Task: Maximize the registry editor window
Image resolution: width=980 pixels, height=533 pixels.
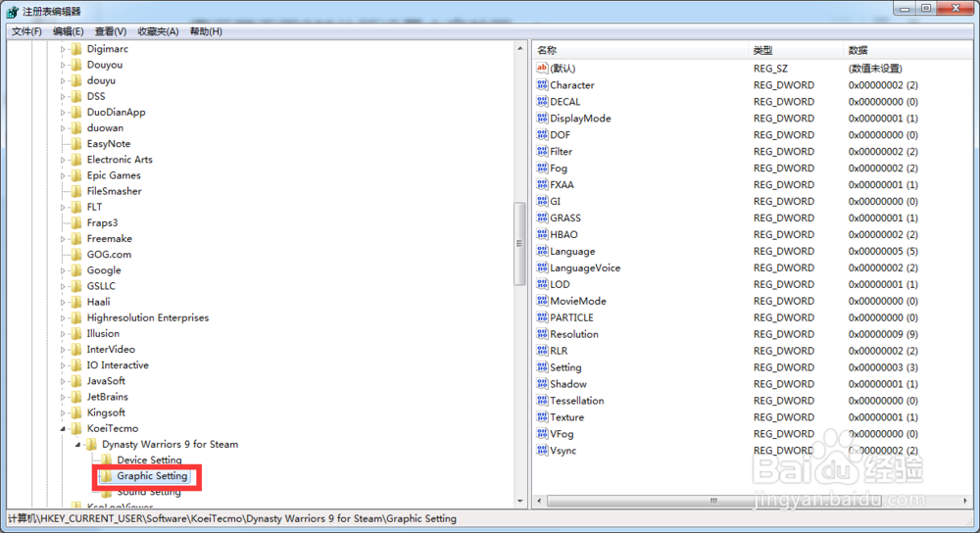Action: click(x=926, y=8)
